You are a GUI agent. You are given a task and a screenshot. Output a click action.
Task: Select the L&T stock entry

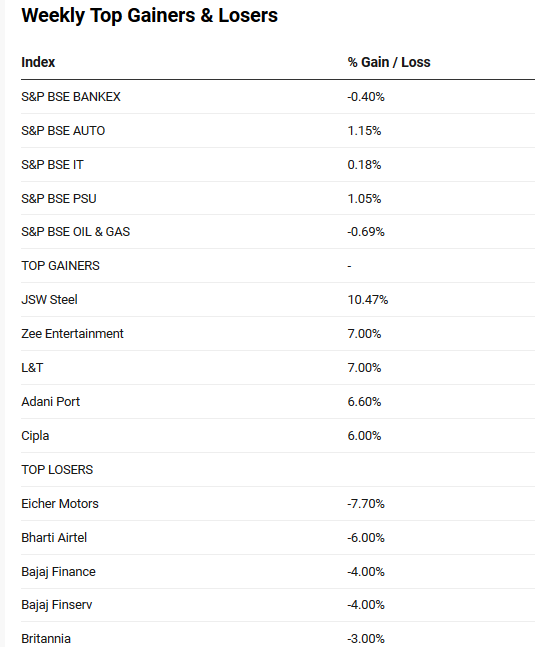point(32,368)
